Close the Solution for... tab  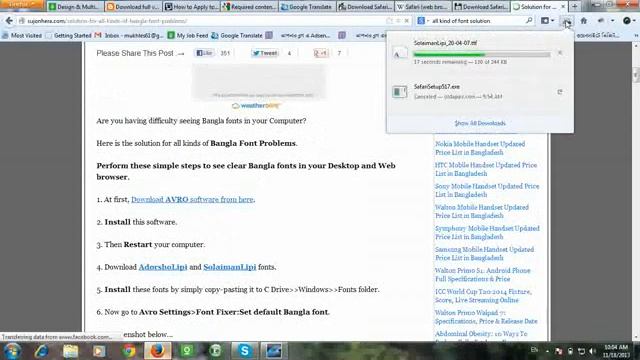563,7
